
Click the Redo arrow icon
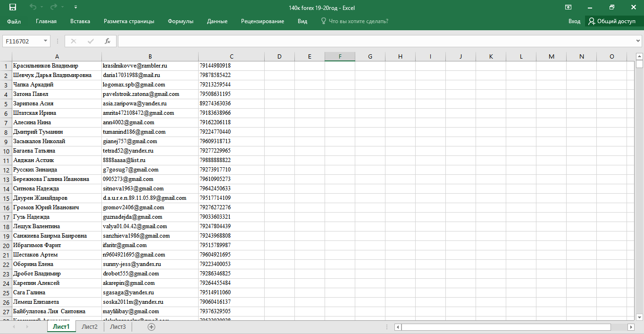click(x=53, y=8)
